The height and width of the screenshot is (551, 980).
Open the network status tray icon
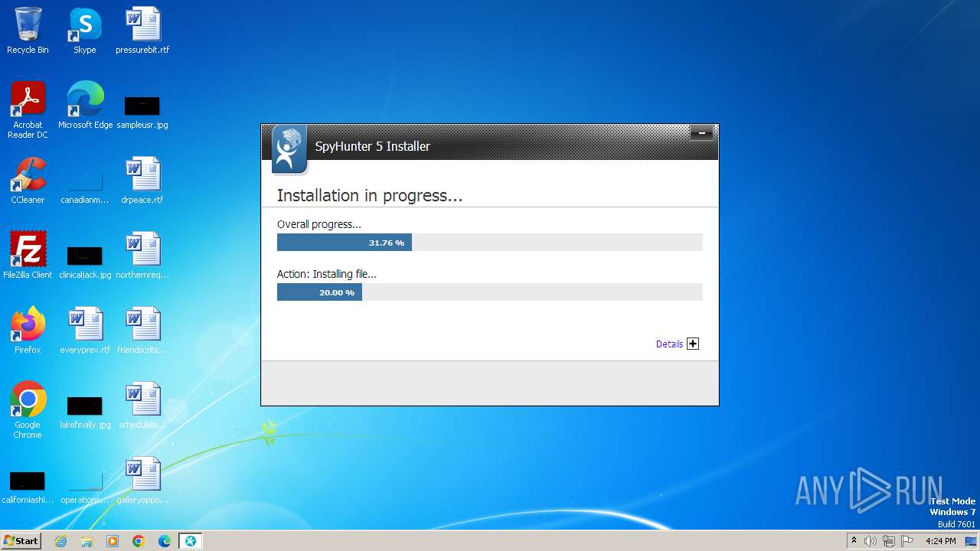coord(889,541)
